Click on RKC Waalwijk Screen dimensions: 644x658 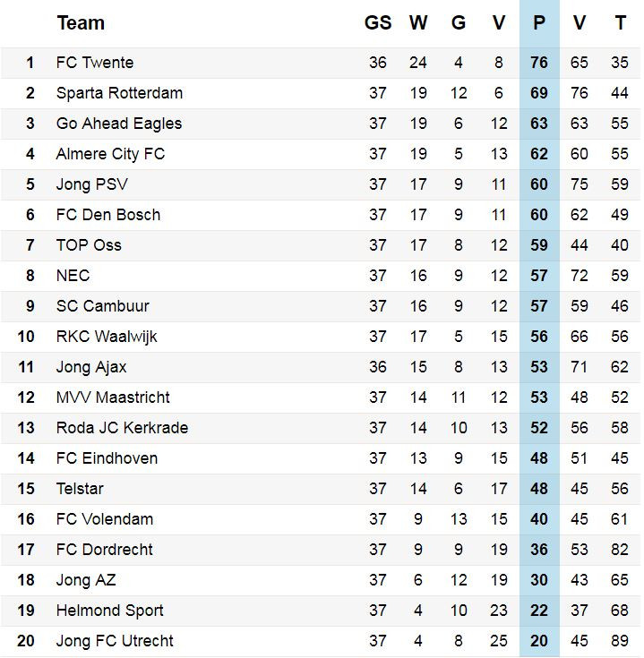click(x=107, y=337)
